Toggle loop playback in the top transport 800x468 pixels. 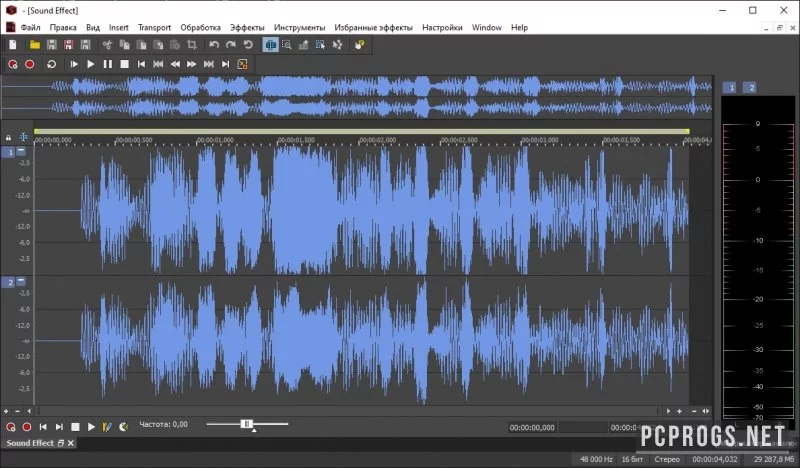point(52,64)
